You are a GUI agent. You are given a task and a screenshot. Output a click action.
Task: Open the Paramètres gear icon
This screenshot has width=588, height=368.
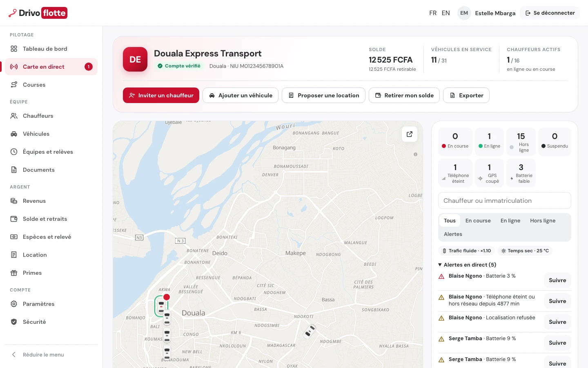click(14, 304)
